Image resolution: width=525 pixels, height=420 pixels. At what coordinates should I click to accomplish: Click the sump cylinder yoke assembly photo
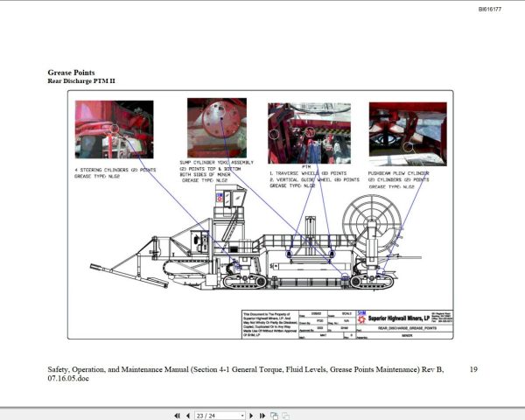pyautogui.click(x=217, y=128)
